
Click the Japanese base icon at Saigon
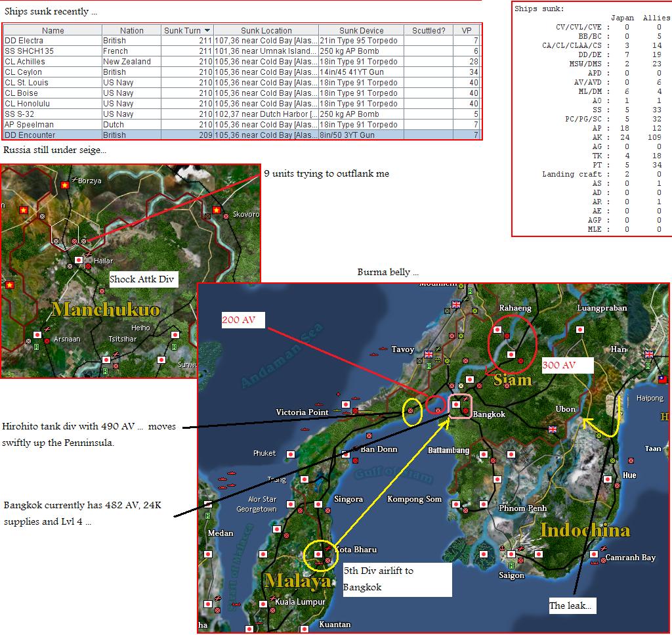[511, 554]
